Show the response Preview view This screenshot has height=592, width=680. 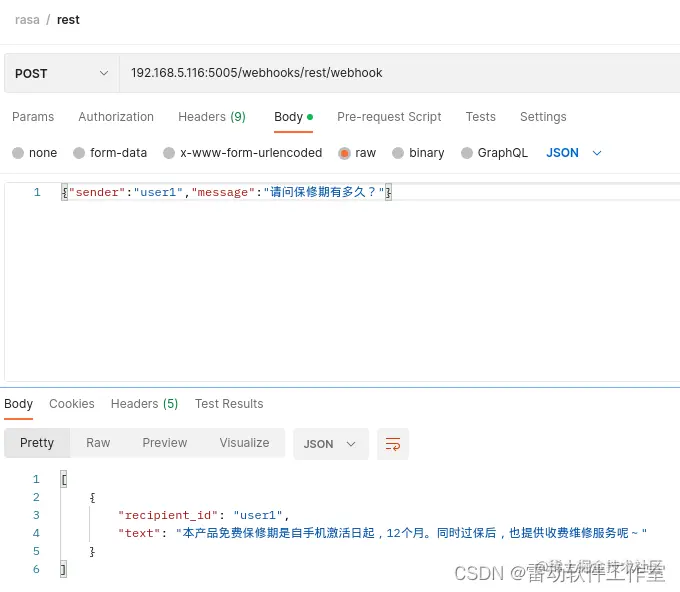click(165, 443)
